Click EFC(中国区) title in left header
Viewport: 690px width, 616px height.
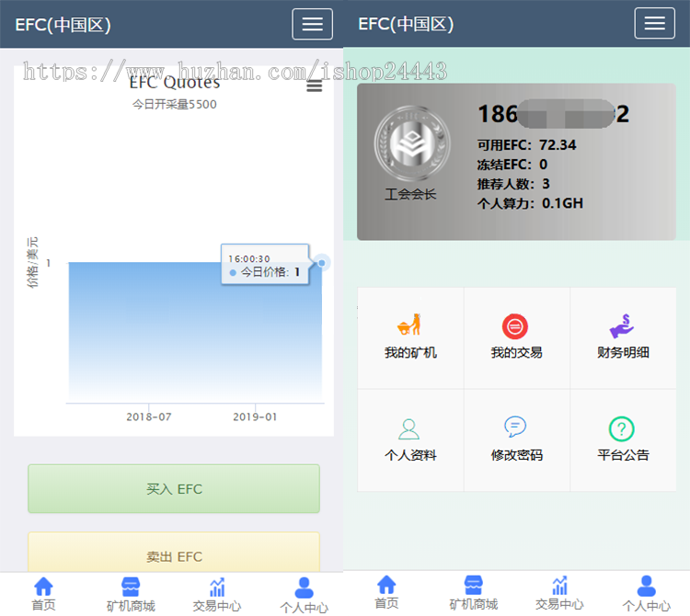(x=63, y=25)
